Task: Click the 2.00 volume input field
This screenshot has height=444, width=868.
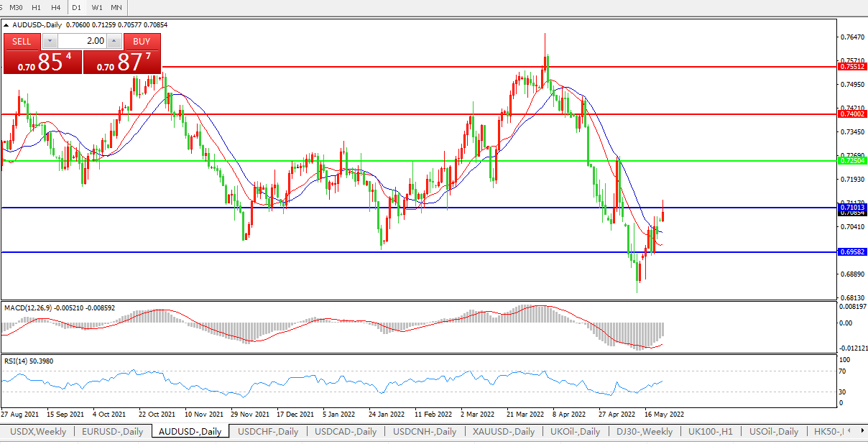Action: tap(82, 41)
